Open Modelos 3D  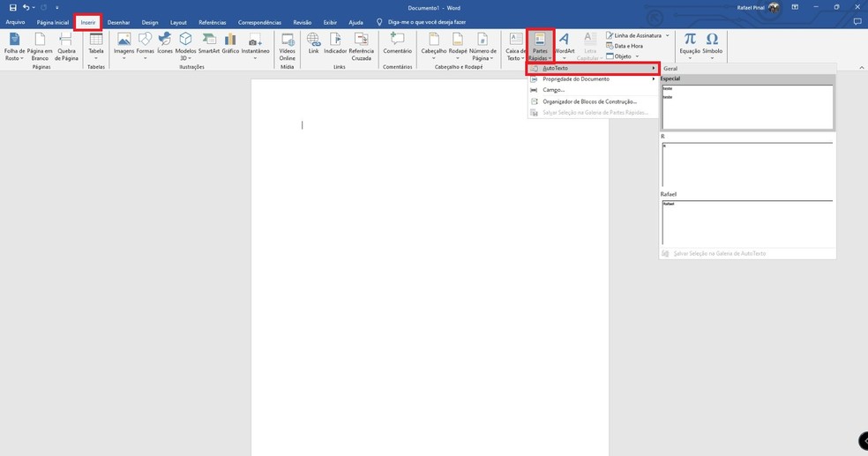click(185, 47)
